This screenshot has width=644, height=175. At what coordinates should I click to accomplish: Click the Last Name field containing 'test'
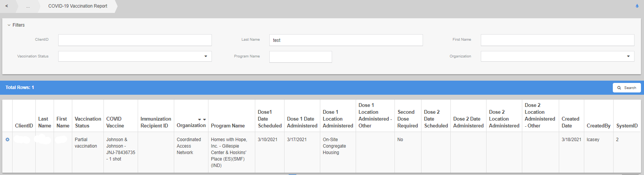[346, 40]
